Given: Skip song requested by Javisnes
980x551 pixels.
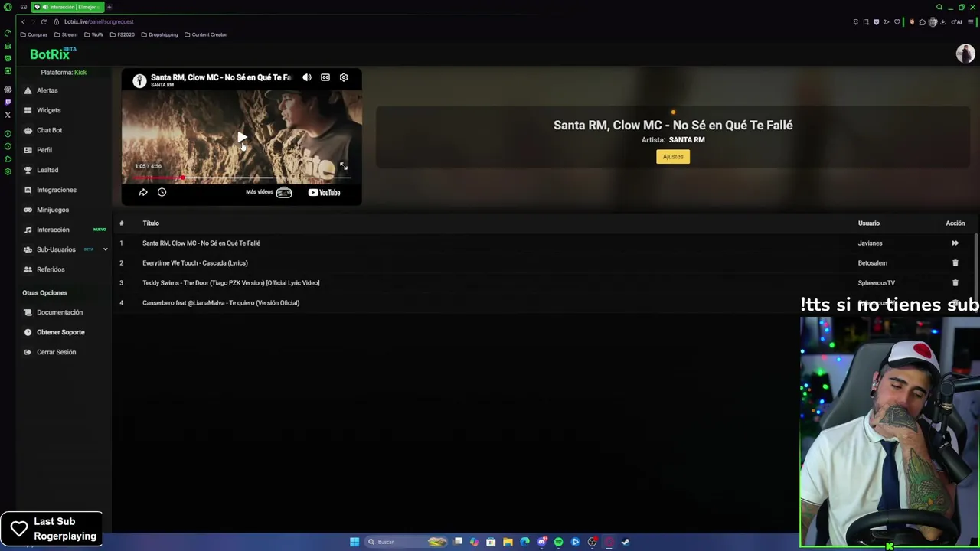Looking at the screenshot, I should (955, 243).
